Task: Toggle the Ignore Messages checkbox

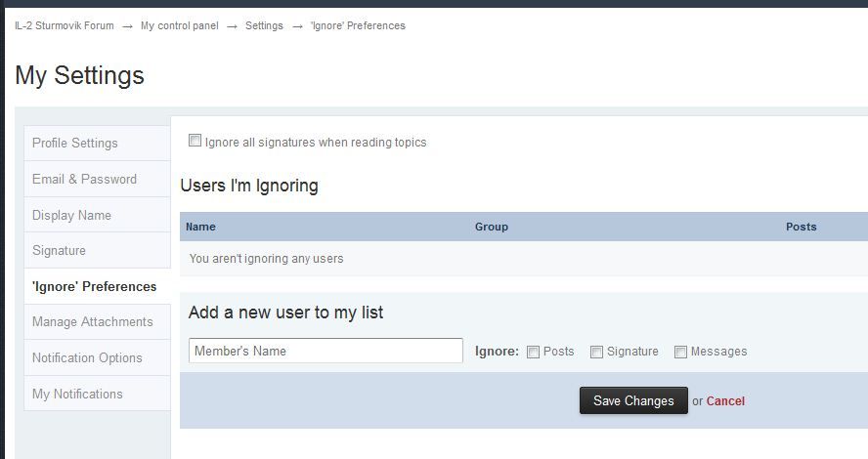Action: [x=681, y=352]
